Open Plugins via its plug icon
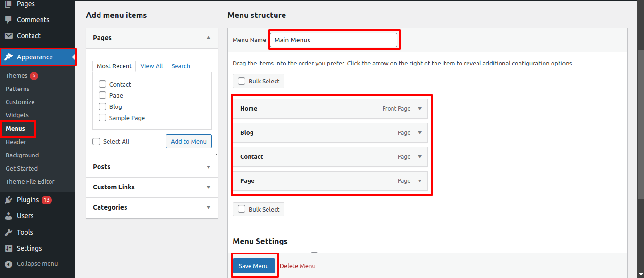The image size is (644, 278). (8, 200)
